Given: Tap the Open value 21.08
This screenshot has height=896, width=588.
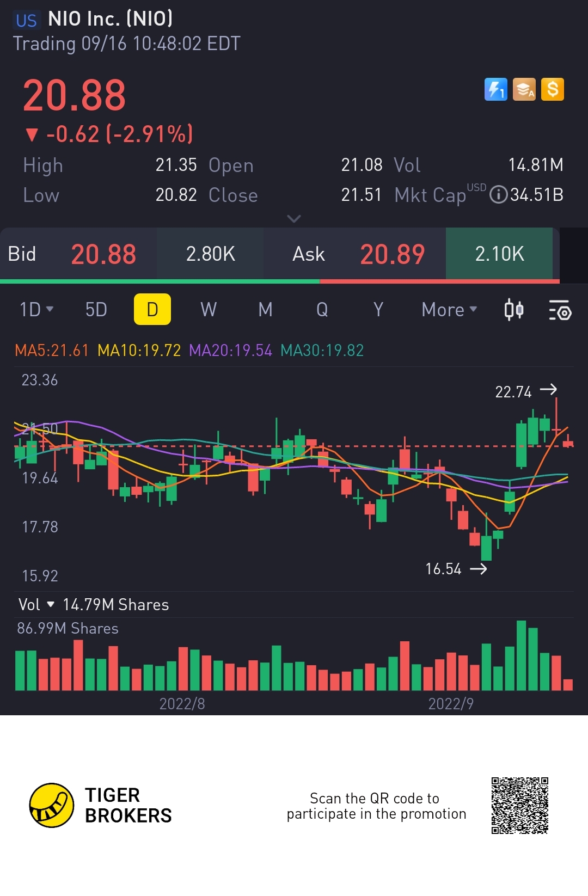Looking at the screenshot, I should click(362, 165).
